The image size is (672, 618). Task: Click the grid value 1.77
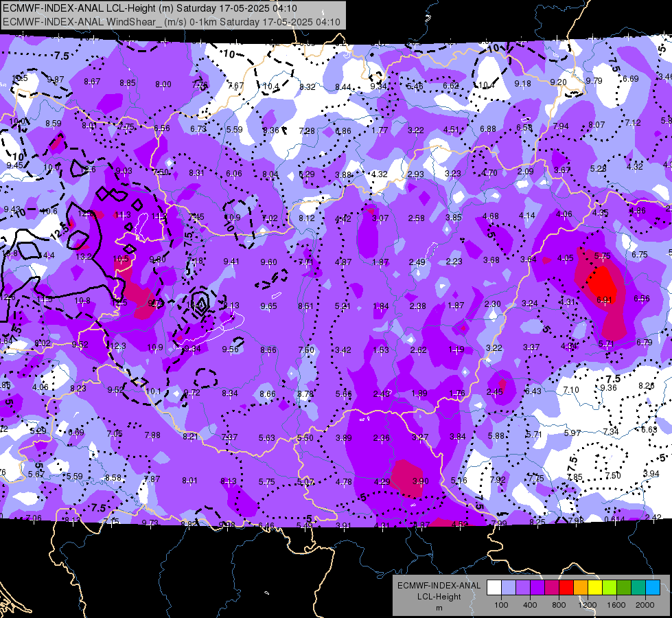[x=380, y=130]
